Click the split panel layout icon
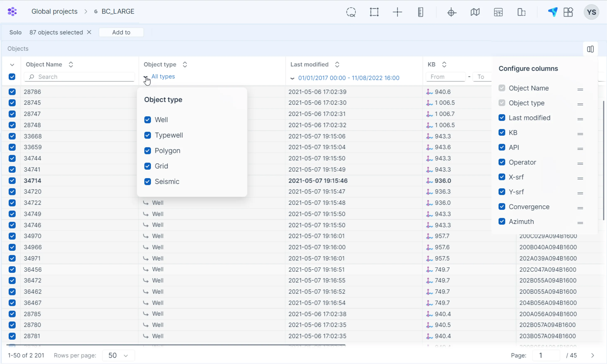This screenshot has width=607, height=364. (522, 12)
